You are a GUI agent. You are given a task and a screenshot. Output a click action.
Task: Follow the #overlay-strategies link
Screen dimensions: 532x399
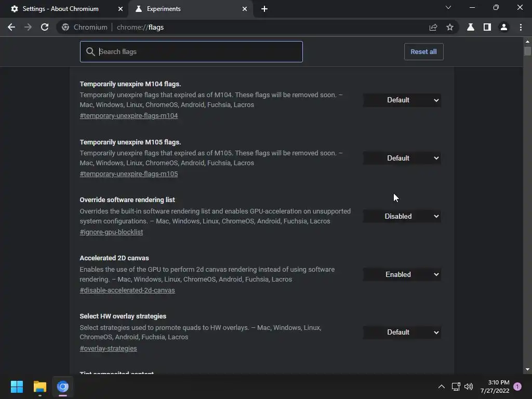click(108, 349)
